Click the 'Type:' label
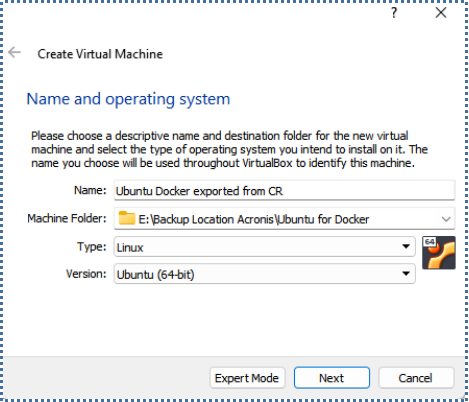469x402 pixels. (92, 247)
